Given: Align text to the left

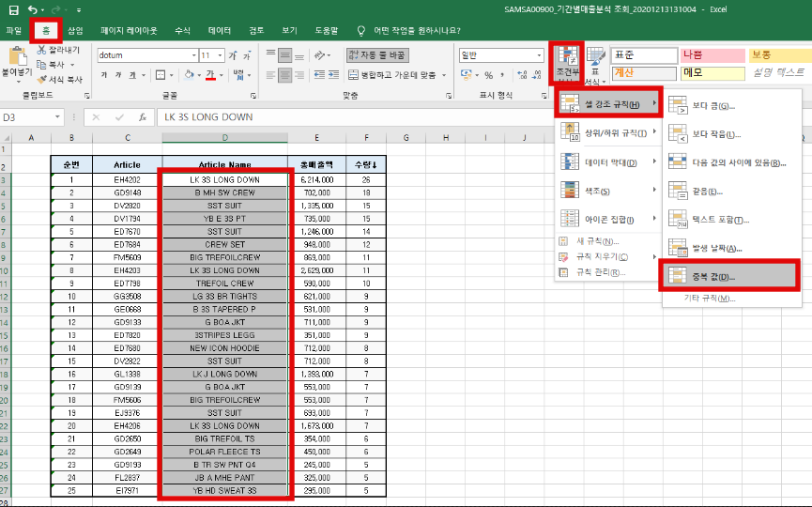Looking at the screenshot, I should point(270,75).
